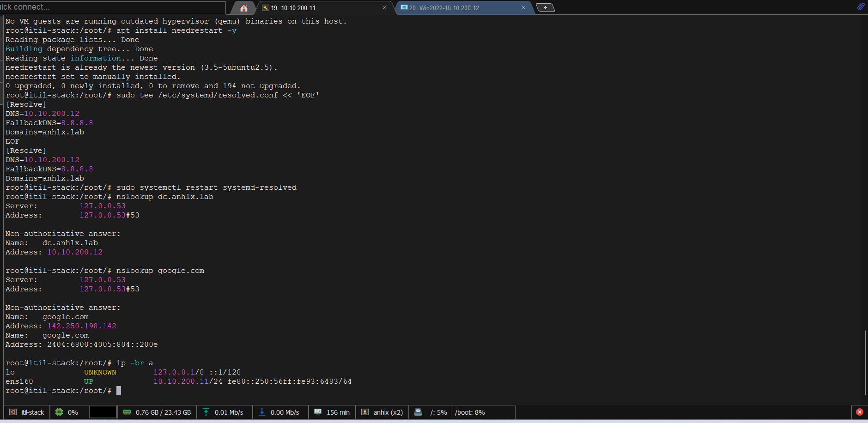Close the 19. 10.10.200.11 tab
This screenshot has height=423, width=868.
coord(384,7)
